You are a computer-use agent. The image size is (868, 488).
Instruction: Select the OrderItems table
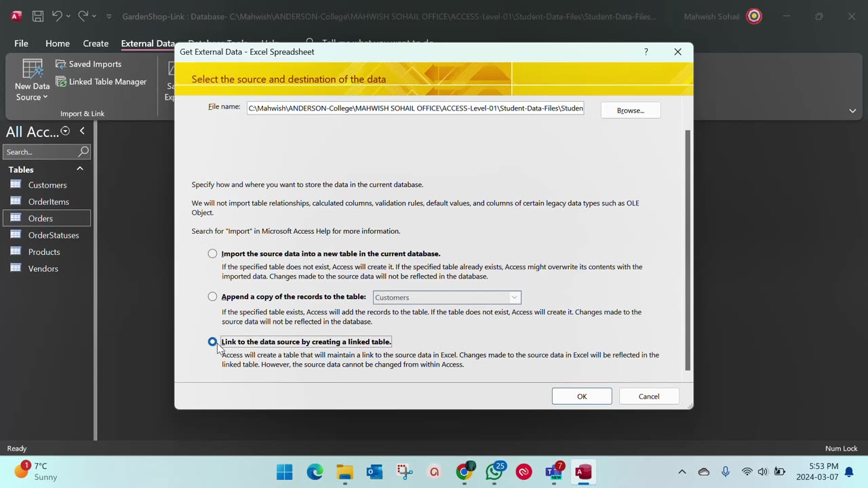point(47,202)
